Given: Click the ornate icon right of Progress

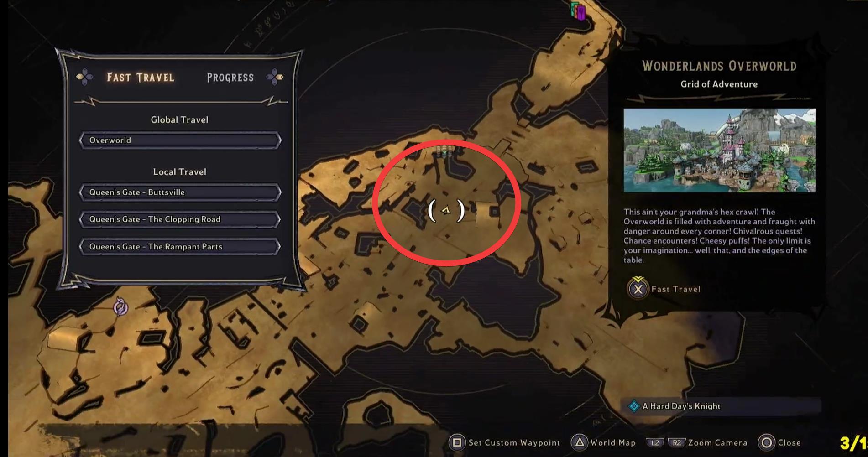Looking at the screenshot, I should (x=275, y=77).
